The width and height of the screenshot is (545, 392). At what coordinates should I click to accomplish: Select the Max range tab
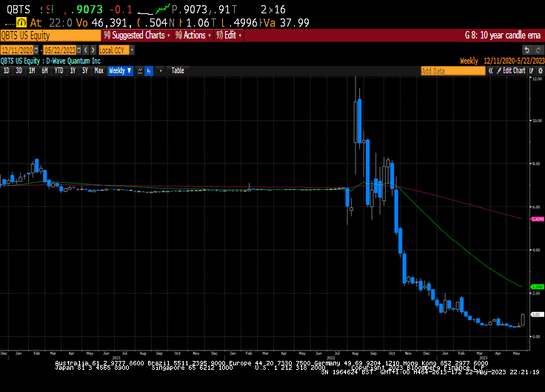click(x=99, y=71)
